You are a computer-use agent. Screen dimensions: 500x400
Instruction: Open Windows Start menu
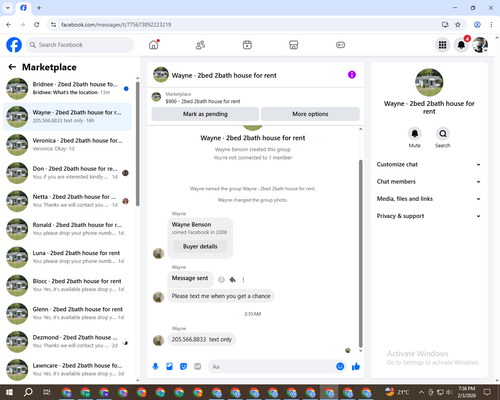pyautogui.click(x=9, y=392)
